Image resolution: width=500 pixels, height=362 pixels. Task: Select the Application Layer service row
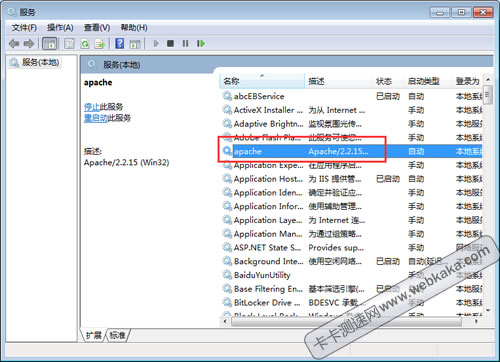[x=352, y=220]
